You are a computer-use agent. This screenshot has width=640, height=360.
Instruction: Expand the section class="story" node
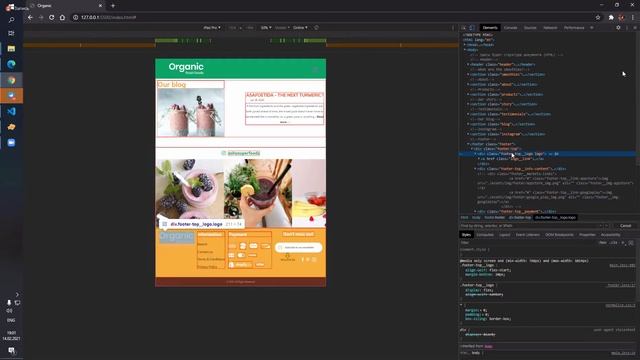[468, 104]
